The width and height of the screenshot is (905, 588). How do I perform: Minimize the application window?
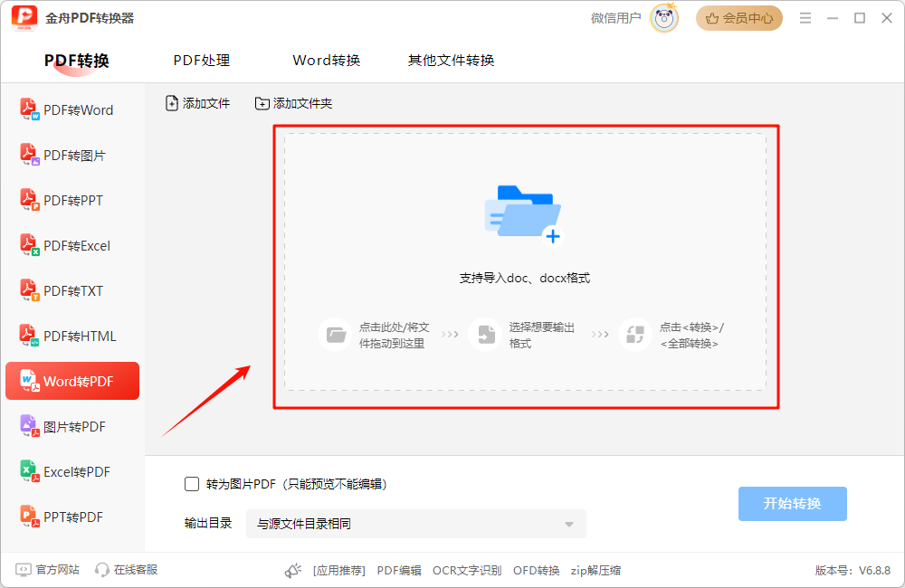833,18
